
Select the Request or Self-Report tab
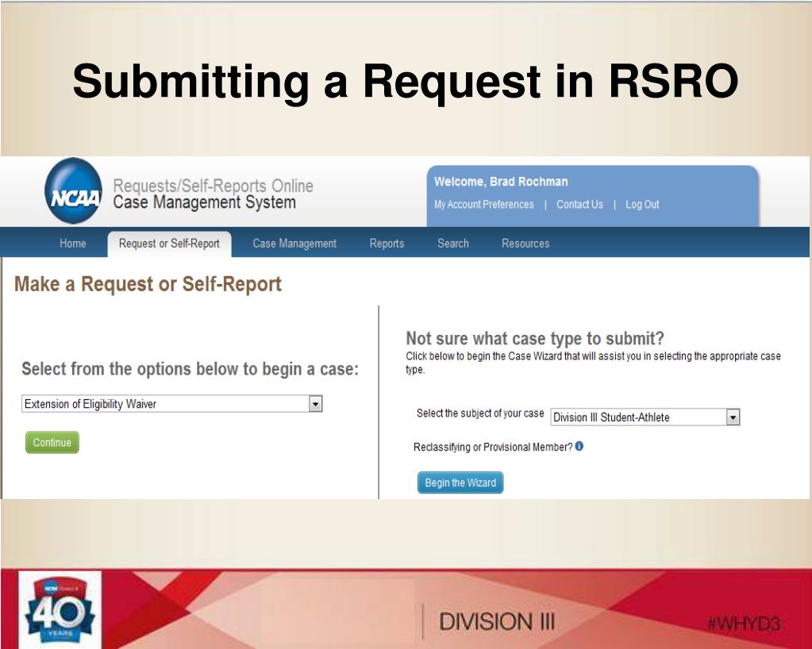point(169,244)
